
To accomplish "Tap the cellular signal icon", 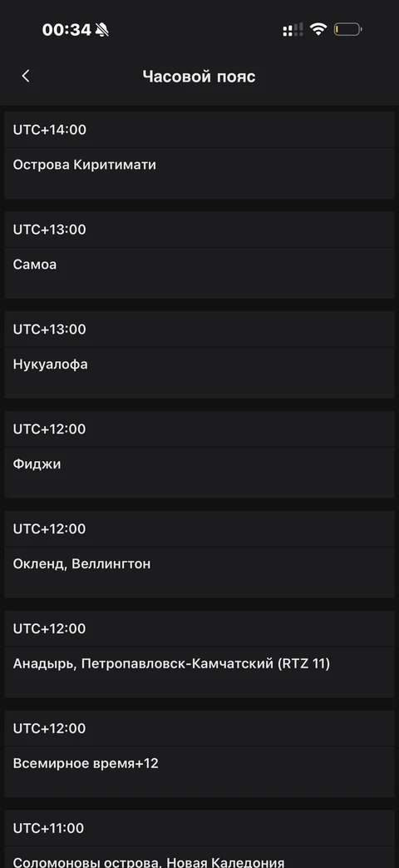I will point(293,30).
